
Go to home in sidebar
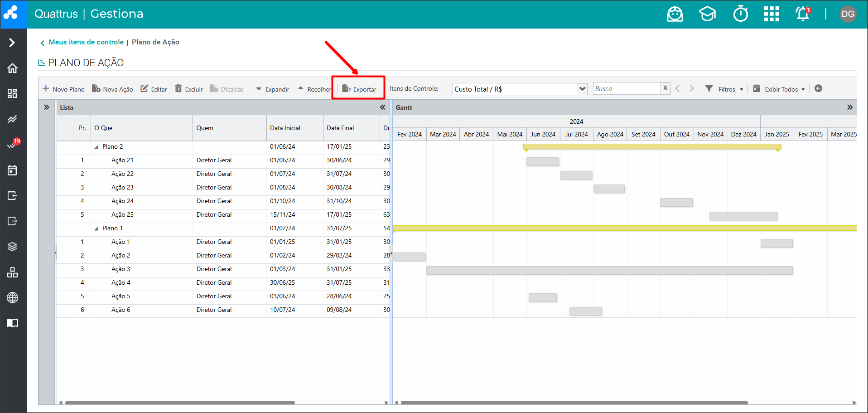coord(13,68)
